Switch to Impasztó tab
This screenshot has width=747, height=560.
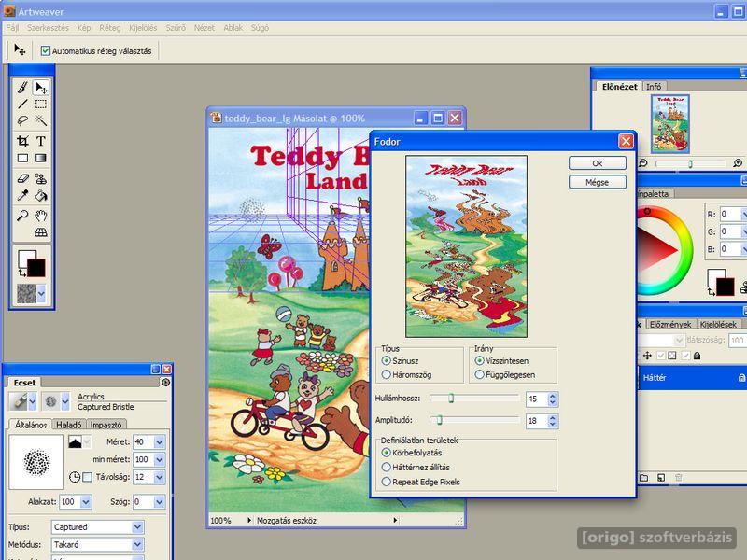tap(106, 425)
